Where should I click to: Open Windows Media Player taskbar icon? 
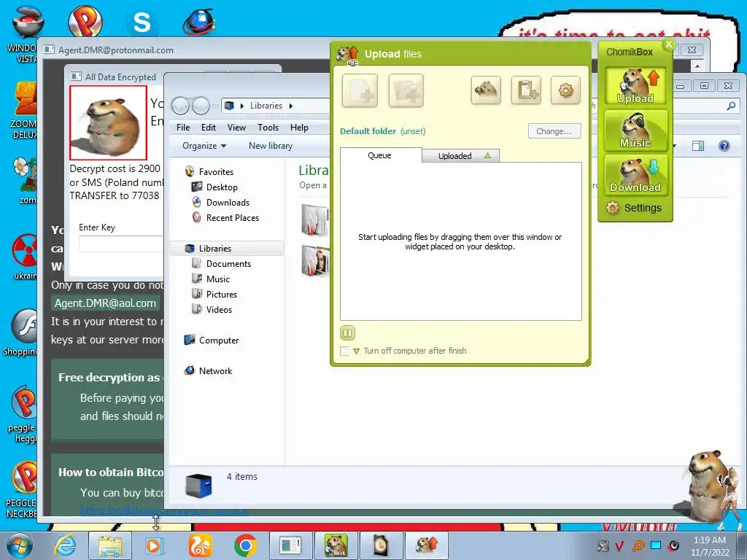pyautogui.click(x=153, y=545)
